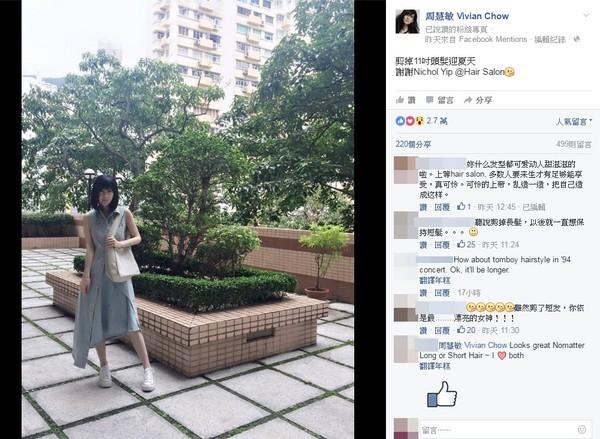The height and width of the screenshot is (439, 600).
Task: Click the globe privacy icon beside 編輯記錄
Action: [577, 39]
